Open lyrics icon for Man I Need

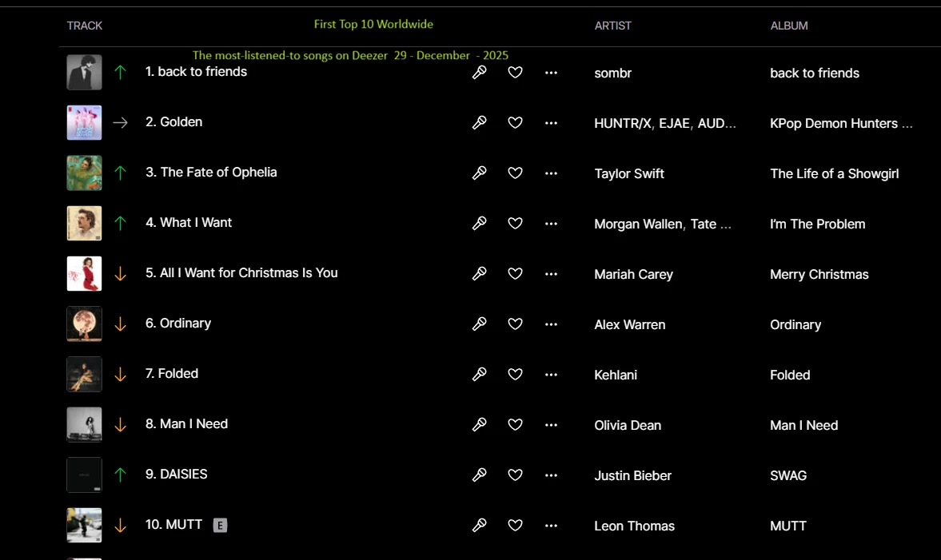[x=480, y=425]
